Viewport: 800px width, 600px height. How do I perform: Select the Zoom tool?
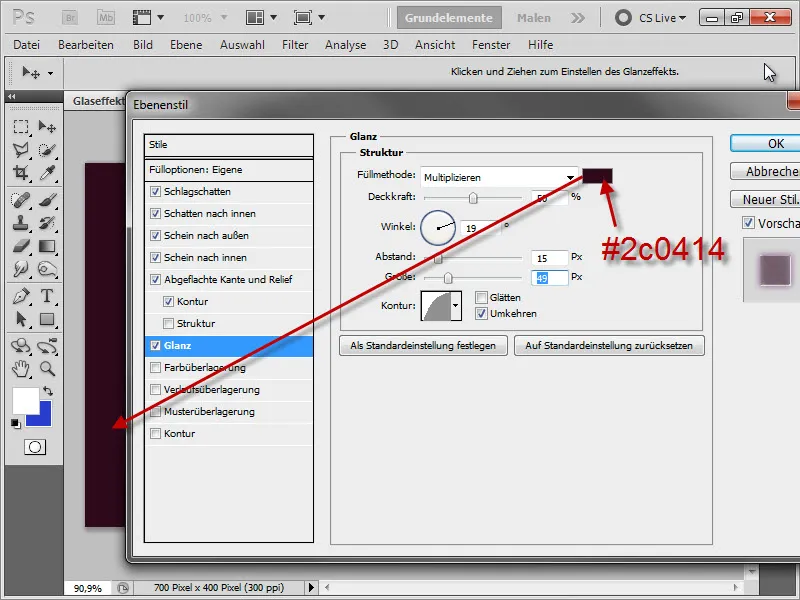click(x=47, y=368)
